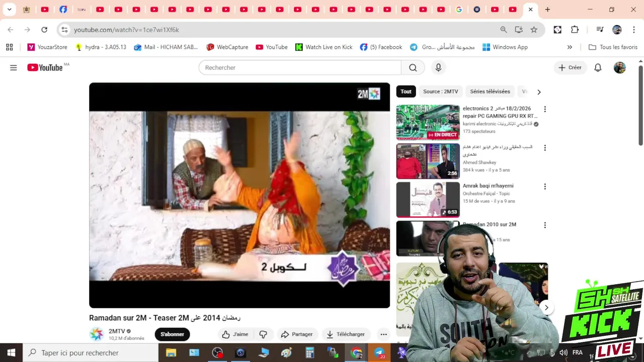Open the hydra - 3.A05.13 bookmark
This screenshot has height=362, width=644.
click(x=101, y=47)
